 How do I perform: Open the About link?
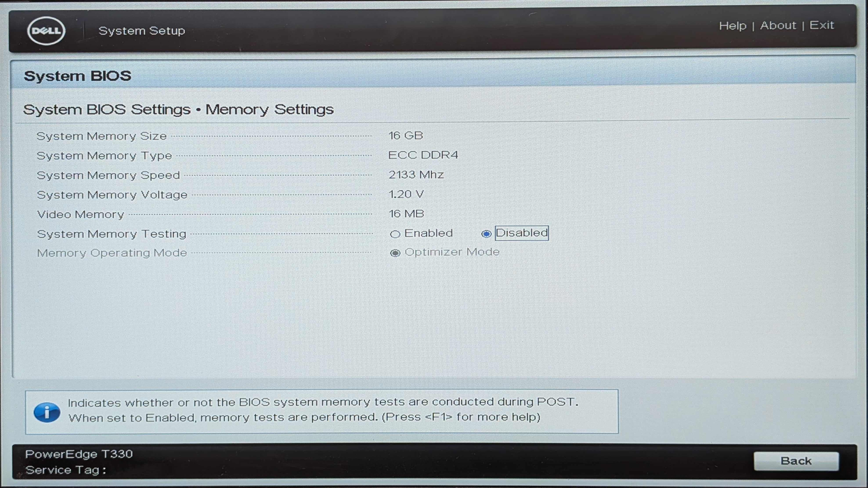[778, 26]
